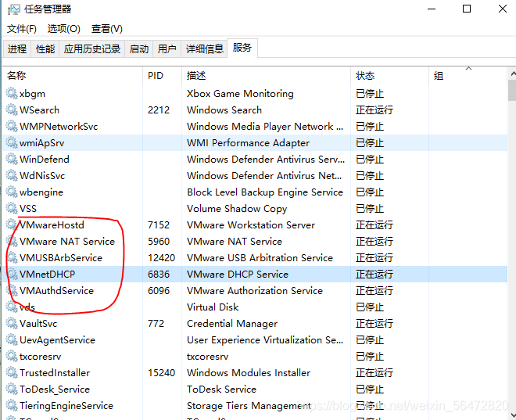This screenshot has height=420, width=516.
Task: Click PID 12420 cell
Action: (161, 258)
